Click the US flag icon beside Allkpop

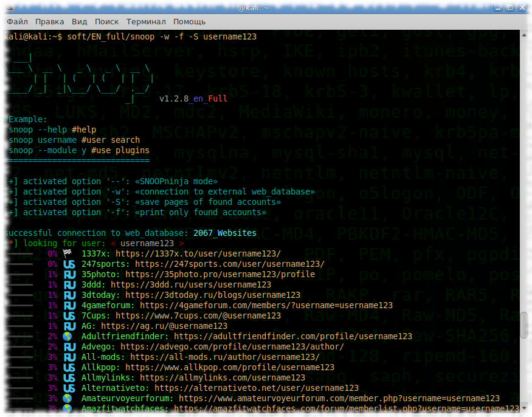pos(69,367)
